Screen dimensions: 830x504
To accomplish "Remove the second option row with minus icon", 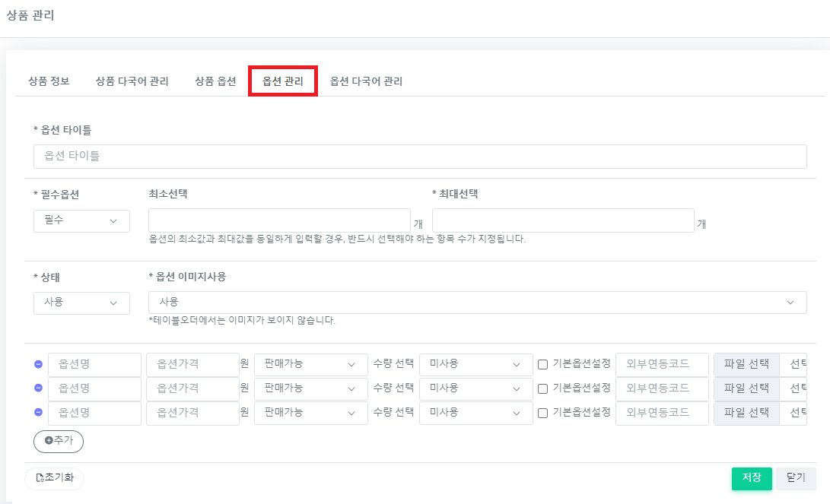I will click(x=38, y=388).
